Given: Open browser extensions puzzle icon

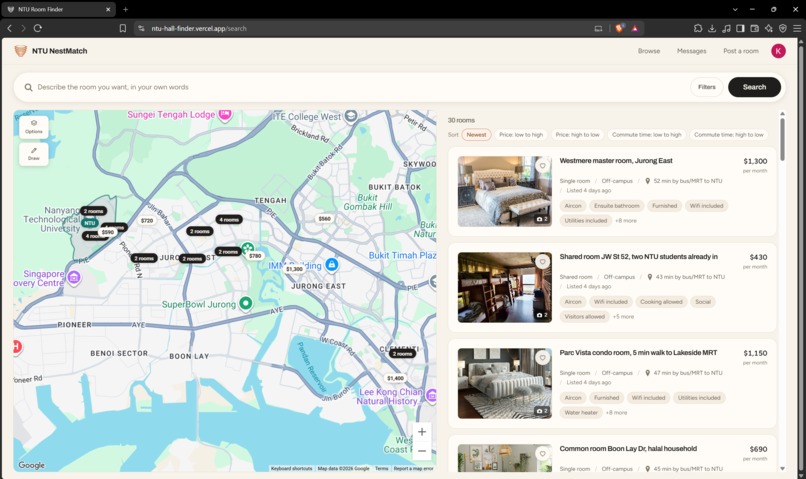Looking at the screenshot, I should [x=698, y=28].
